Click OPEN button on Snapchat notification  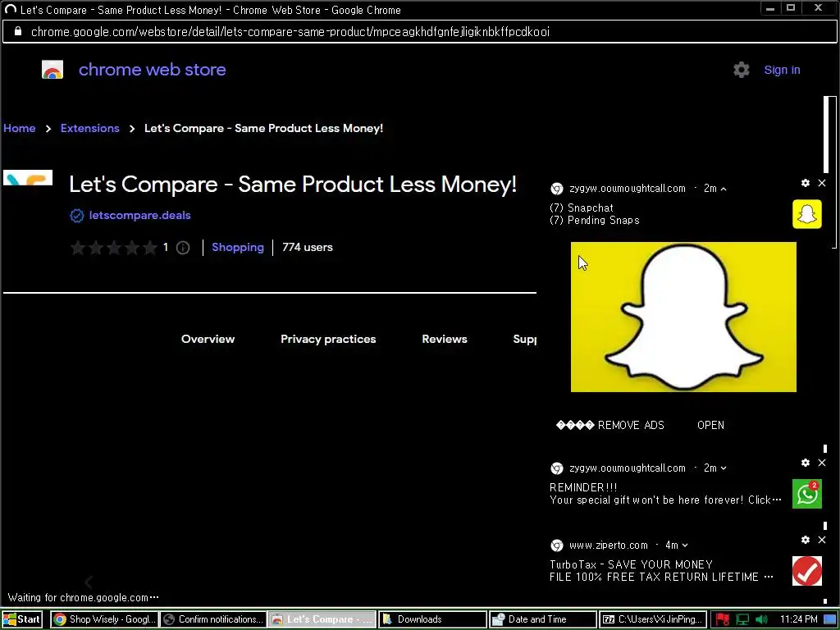711,426
